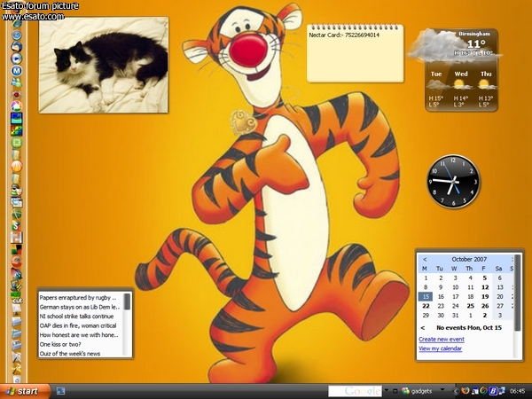This screenshot has width=532, height=399.
Task: Open the red swirl C dock icon
Action: [x=16, y=262]
